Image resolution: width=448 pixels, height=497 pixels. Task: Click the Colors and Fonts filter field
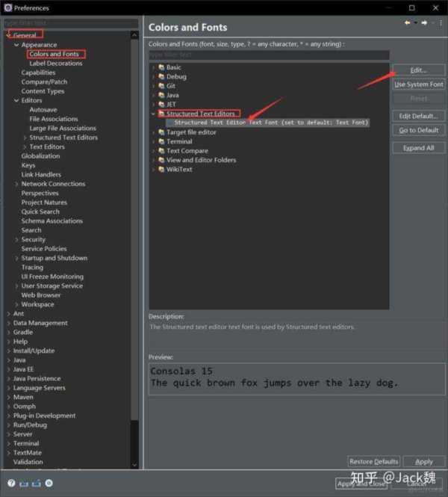click(269, 55)
